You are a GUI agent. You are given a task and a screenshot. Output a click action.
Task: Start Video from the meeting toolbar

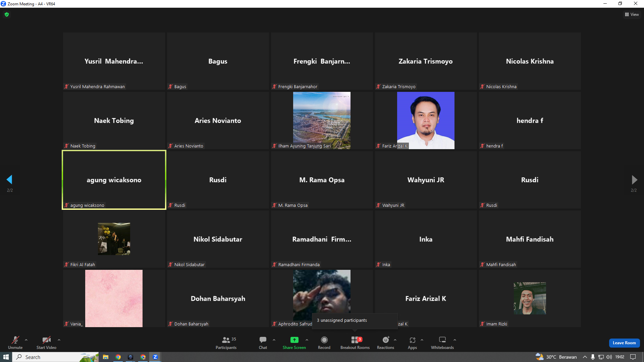click(46, 343)
